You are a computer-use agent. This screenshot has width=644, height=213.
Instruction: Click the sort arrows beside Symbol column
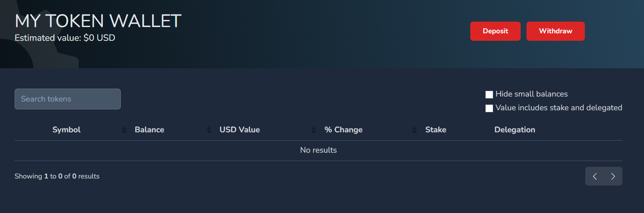click(124, 130)
